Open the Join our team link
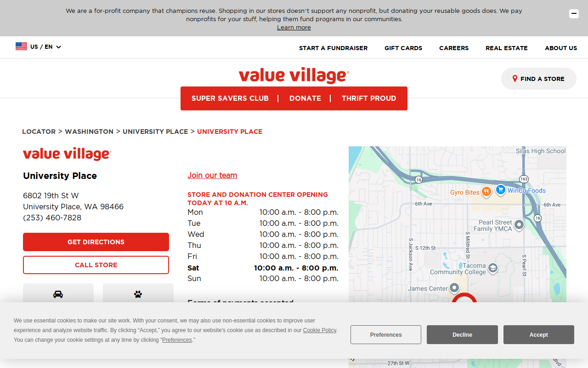Screen dimensions: 588x368 click(x=212, y=175)
